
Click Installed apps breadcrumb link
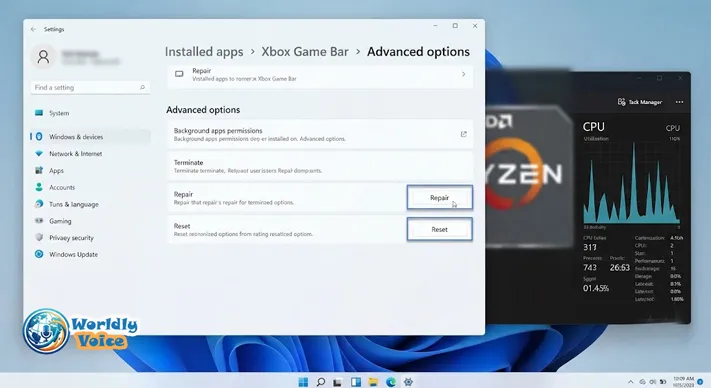204,52
